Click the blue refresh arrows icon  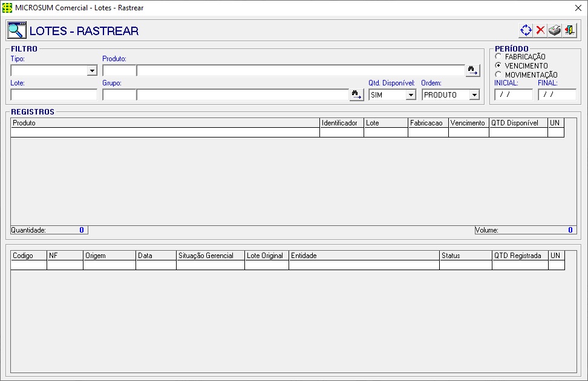tap(526, 30)
